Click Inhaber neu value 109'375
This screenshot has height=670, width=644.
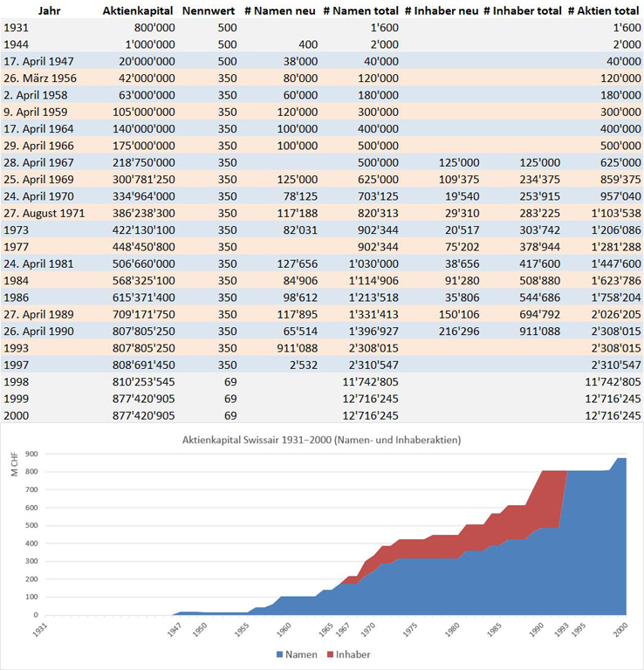click(x=459, y=180)
